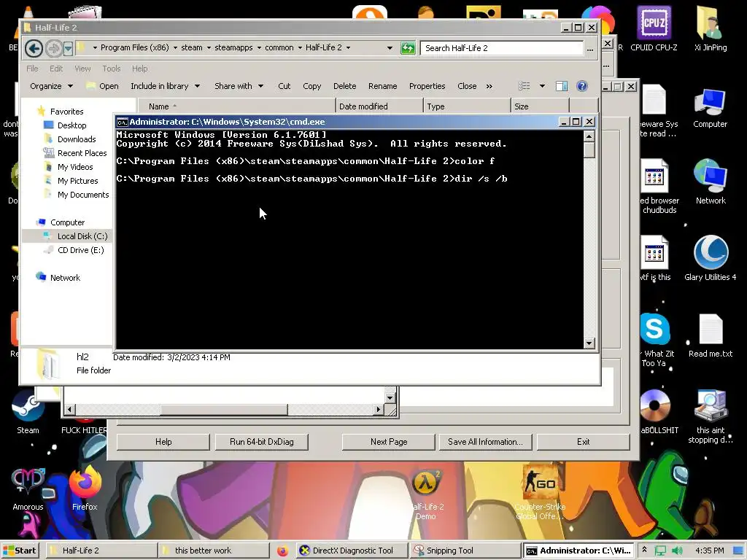Image resolution: width=747 pixels, height=560 pixels.
Task: Click Help button in DirectX Diagnostic Tool
Action: point(163,442)
